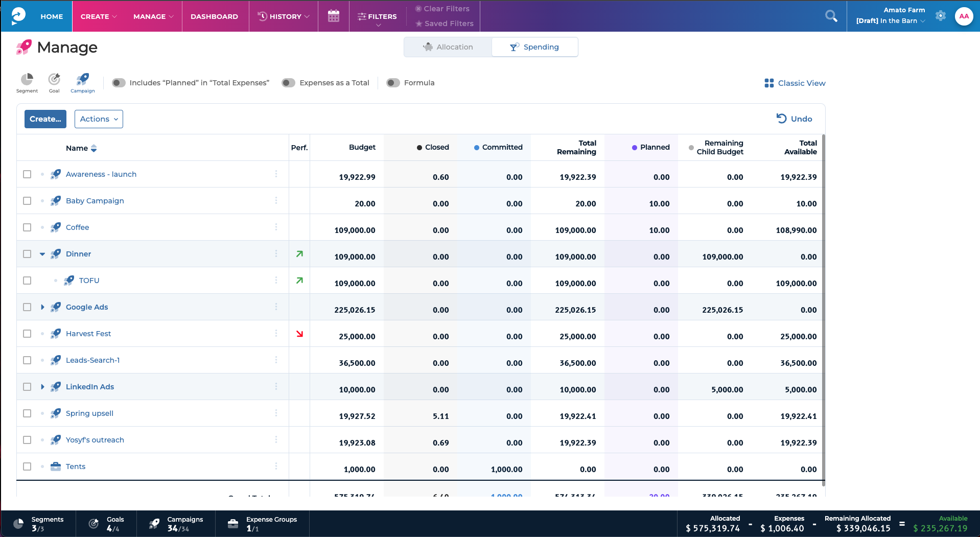The image size is (980, 537).
Task: Check the Yosyf's outreach row checkbox
Action: point(27,440)
